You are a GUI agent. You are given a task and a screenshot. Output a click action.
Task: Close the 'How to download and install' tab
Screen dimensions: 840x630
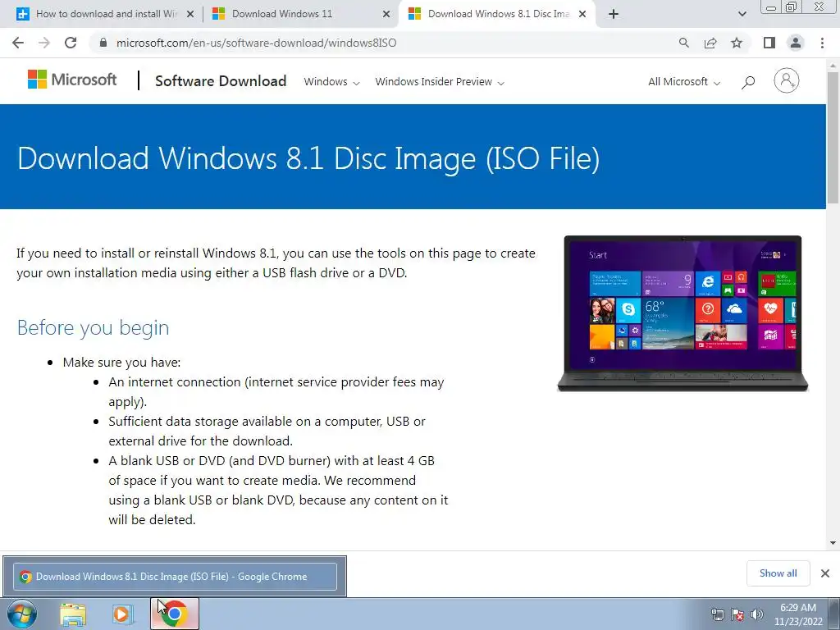tap(189, 14)
